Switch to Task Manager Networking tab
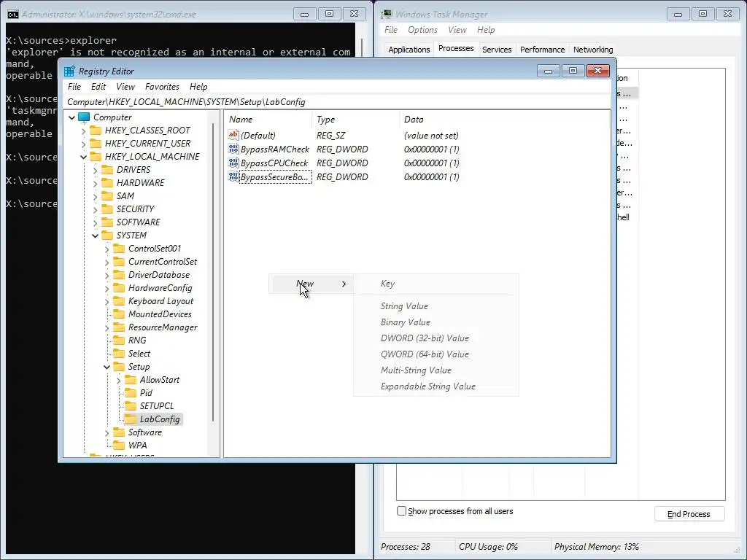 point(593,50)
